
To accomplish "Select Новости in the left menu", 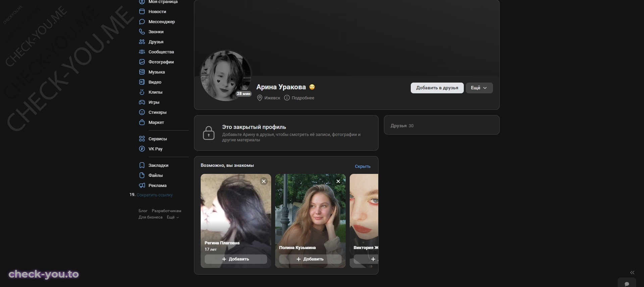I will pos(157,11).
